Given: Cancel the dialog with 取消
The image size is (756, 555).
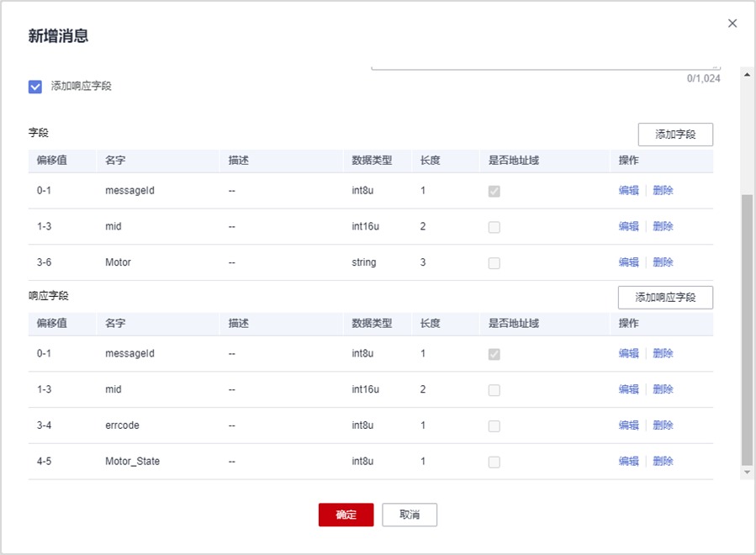Looking at the screenshot, I should tap(410, 515).
